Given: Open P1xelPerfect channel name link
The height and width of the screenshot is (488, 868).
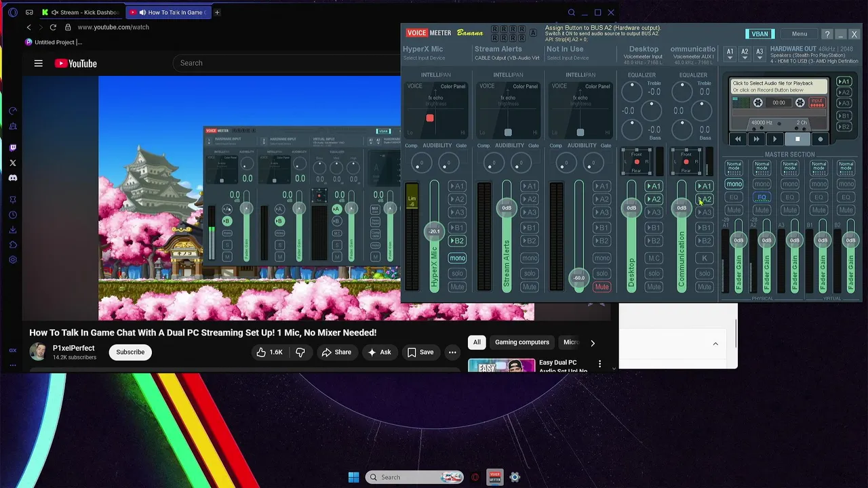Looking at the screenshot, I should pyautogui.click(x=74, y=348).
